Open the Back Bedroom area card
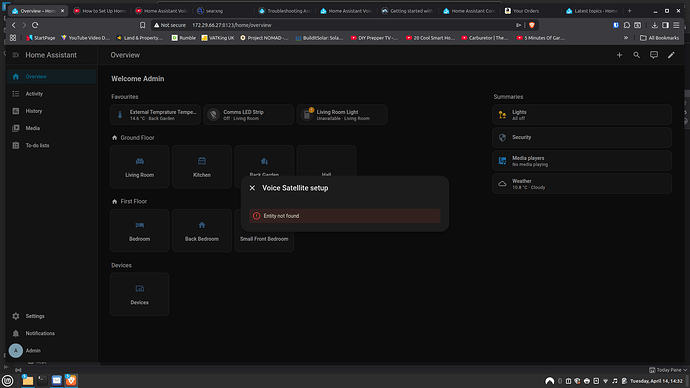This screenshot has height=388, width=690. tap(202, 231)
